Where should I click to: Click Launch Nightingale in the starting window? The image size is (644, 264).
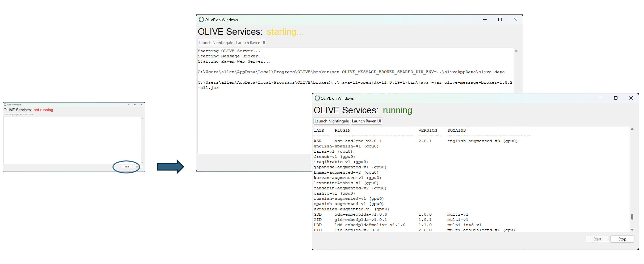coord(215,43)
